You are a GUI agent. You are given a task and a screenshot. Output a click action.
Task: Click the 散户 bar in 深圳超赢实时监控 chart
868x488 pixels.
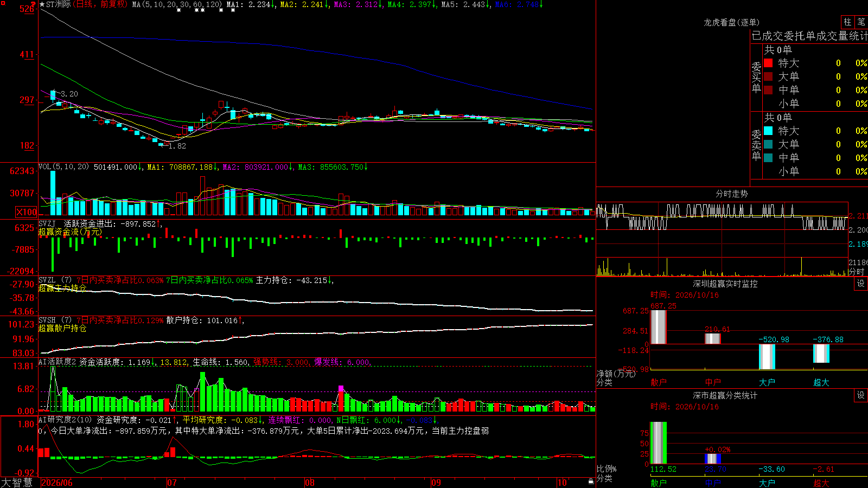coord(659,327)
